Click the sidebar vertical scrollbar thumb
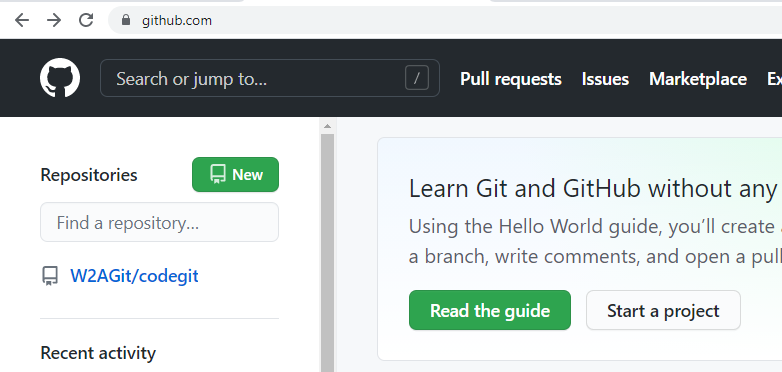The height and width of the screenshot is (372, 782). click(x=327, y=252)
